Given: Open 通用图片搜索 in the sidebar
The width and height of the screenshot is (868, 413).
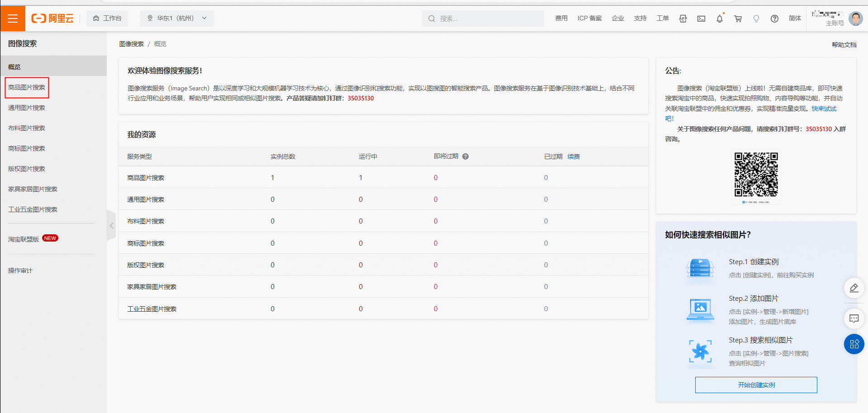Looking at the screenshot, I should [27, 108].
